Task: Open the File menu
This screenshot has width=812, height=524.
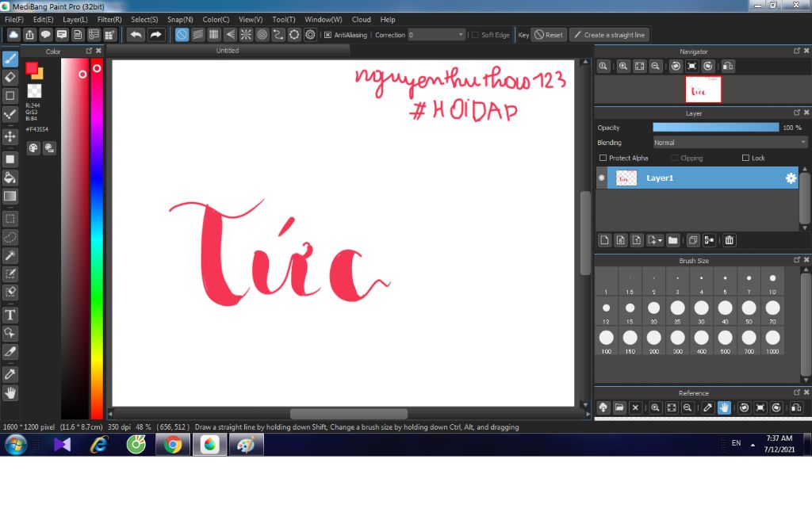Action: pos(14,19)
